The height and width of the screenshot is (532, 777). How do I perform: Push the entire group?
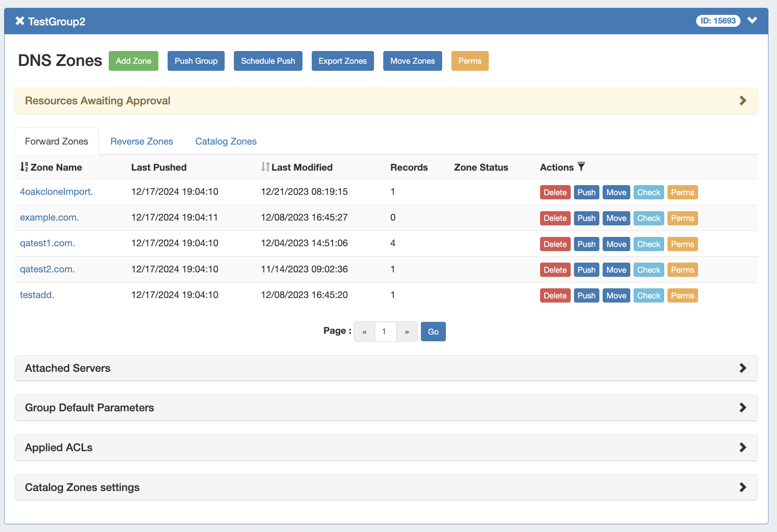(196, 61)
